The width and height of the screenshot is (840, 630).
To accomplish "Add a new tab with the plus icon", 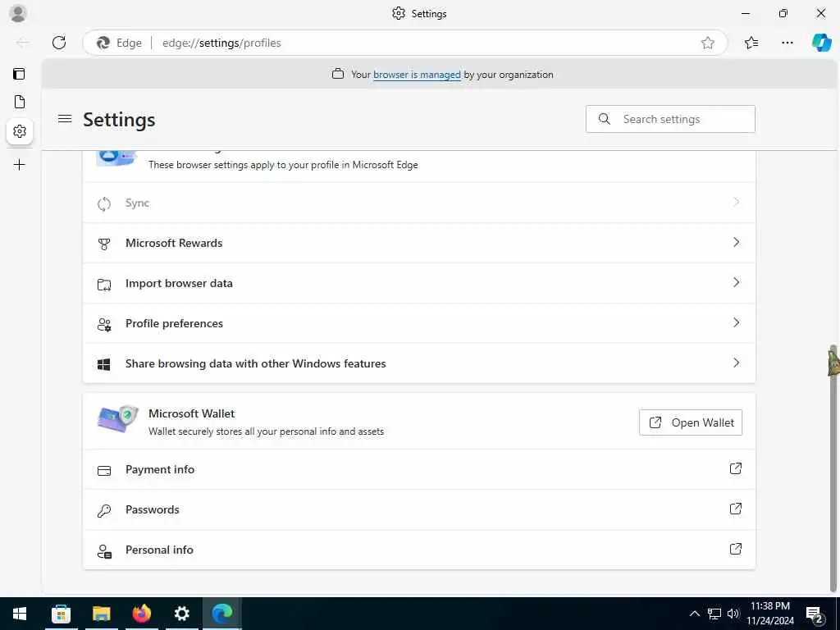I will [x=20, y=164].
